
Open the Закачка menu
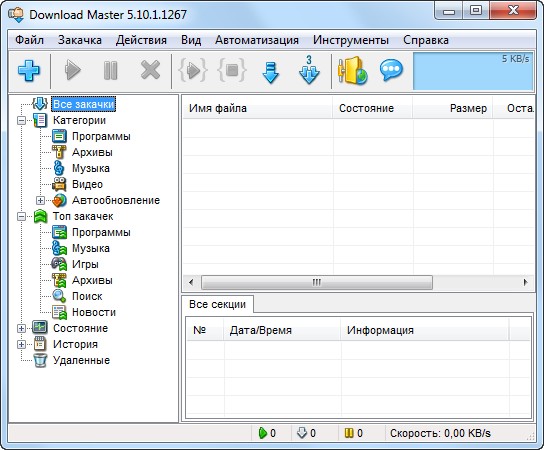pos(80,40)
